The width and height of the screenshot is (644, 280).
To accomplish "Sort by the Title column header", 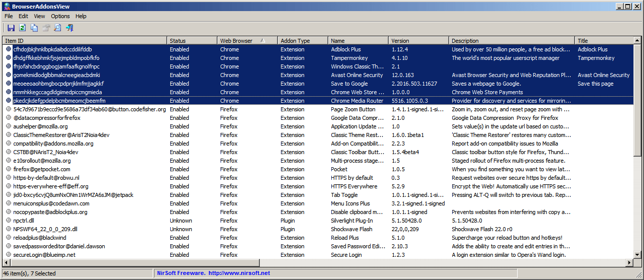I will pyautogui.click(x=604, y=41).
